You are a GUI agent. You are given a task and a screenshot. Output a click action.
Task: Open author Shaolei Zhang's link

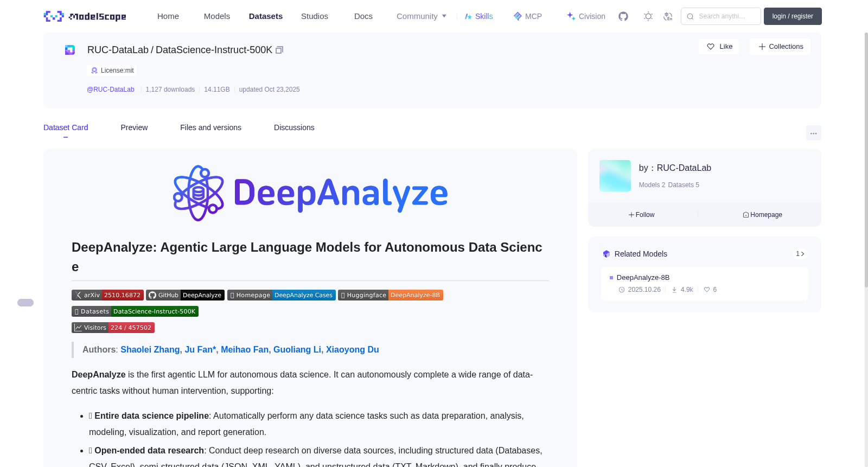150,350
